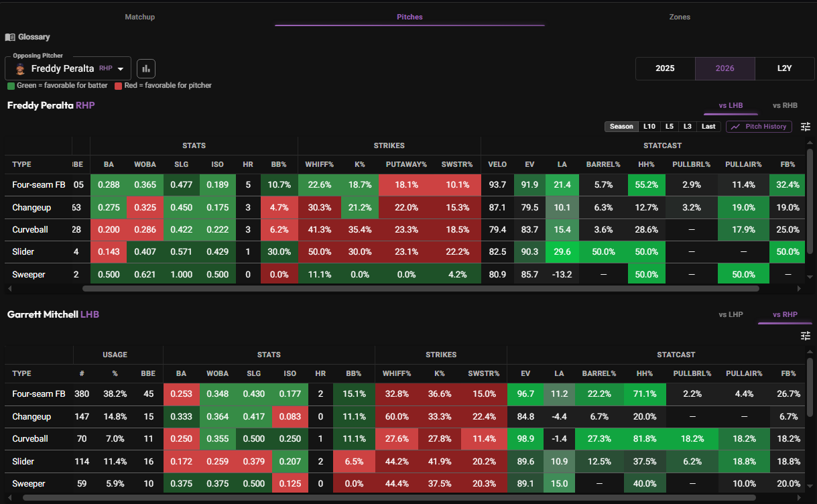
Task: Open the Glossary book icon
Action: 10,37
